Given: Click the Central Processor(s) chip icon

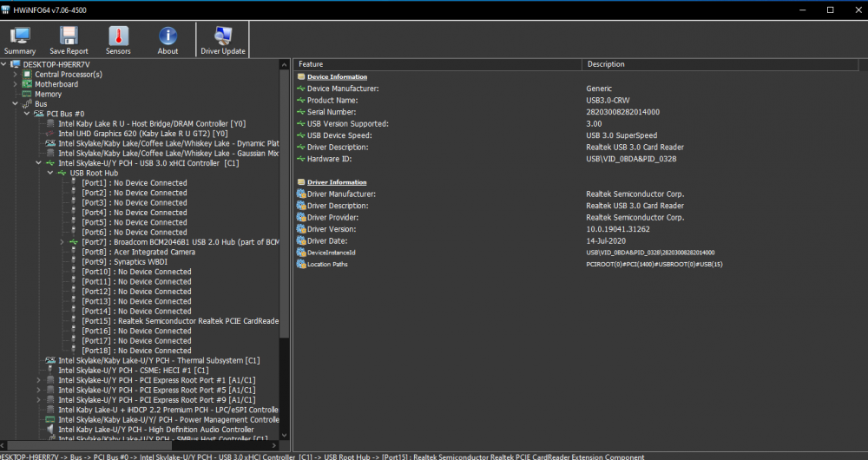Looking at the screenshot, I should (x=27, y=74).
